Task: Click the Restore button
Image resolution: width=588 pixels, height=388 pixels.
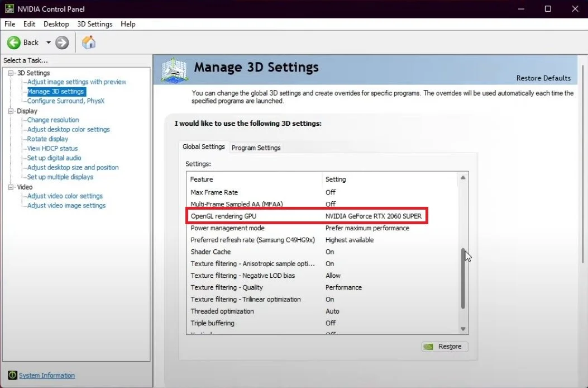Action: click(444, 346)
